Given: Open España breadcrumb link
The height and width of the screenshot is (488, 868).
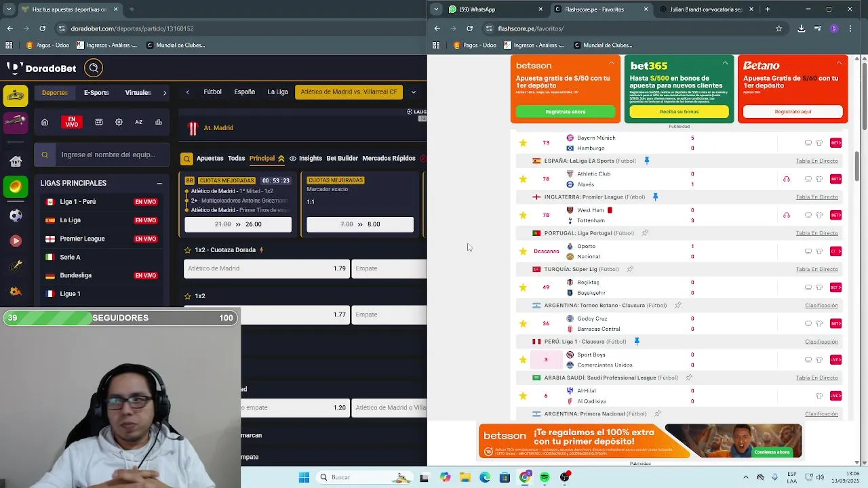Looking at the screenshot, I should pyautogui.click(x=244, y=92).
